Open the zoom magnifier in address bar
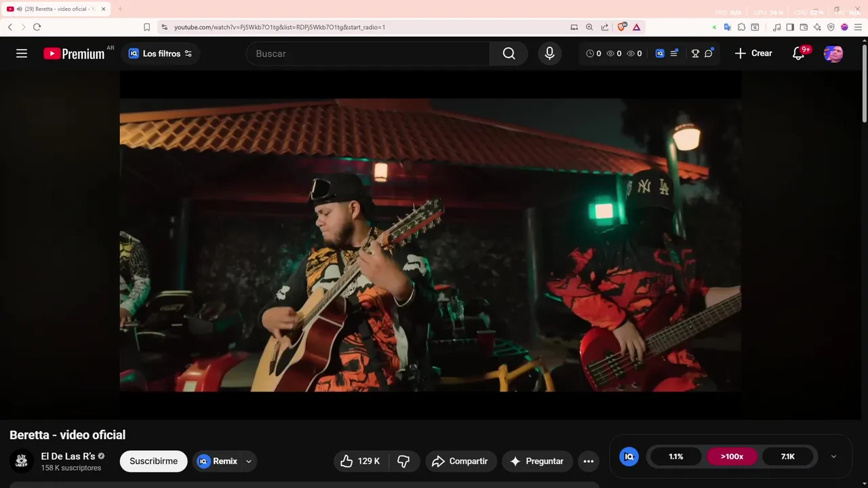The height and width of the screenshot is (488, 868). [589, 27]
